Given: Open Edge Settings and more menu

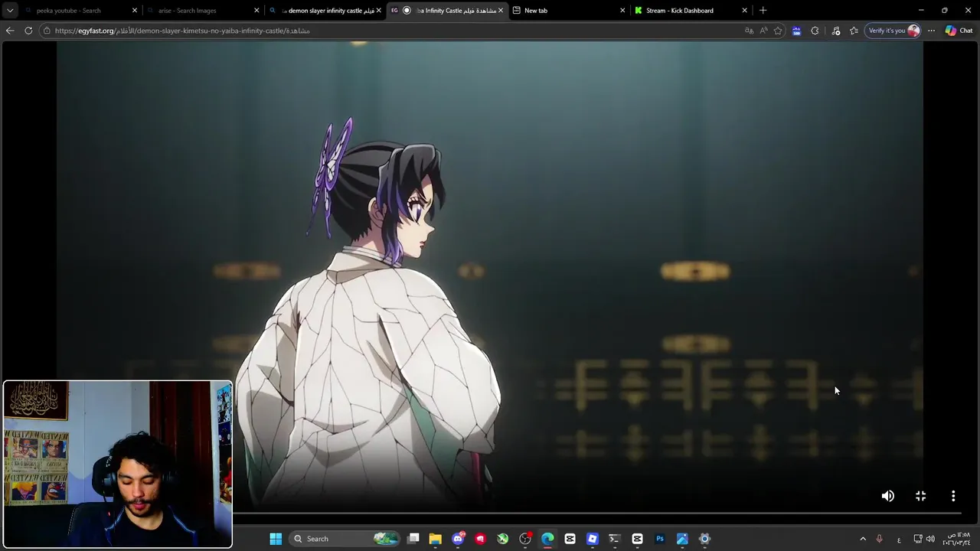Looking at the screenshot, I should click(931, 31).
